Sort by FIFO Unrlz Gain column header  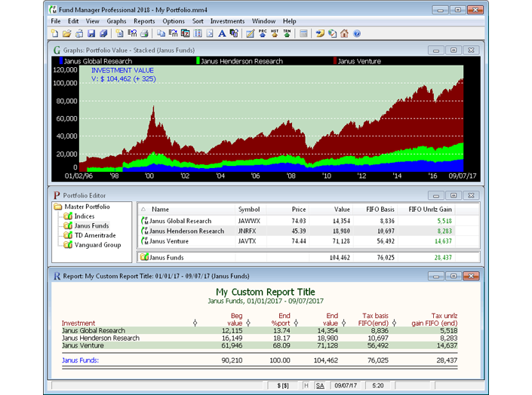pos(426,210)
